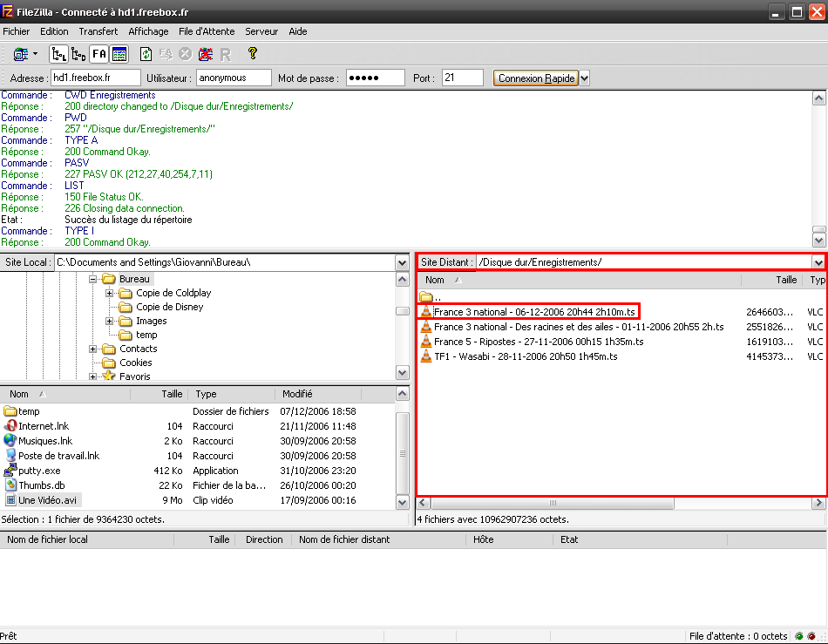Click VLC icon of TF1 Wasabi file
Viewport: 828px width, 644px height.
pos(426,356)
